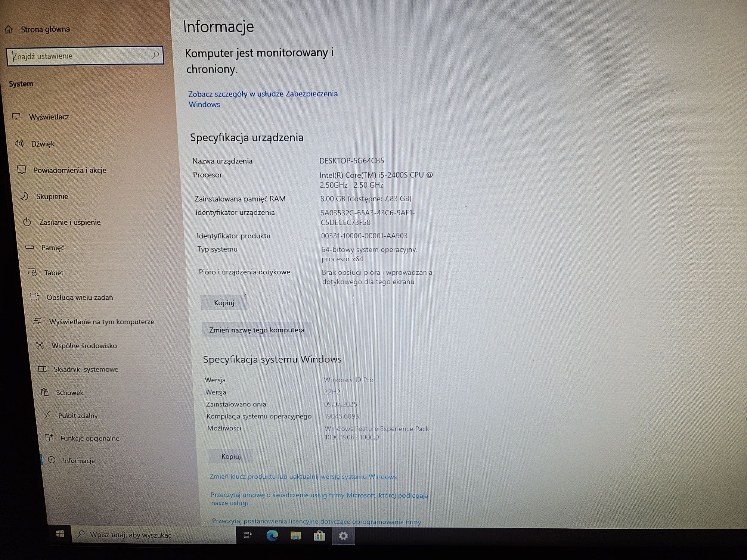Open Powiadomienia i akcje page
747x560 pixels.
point(70,170)
